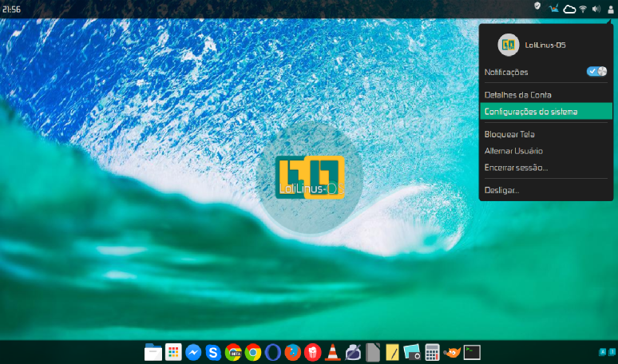Click the keyboard layout indicator
Image resolution: width=618 pixels, height=364 pixels.
pos(608,352)
